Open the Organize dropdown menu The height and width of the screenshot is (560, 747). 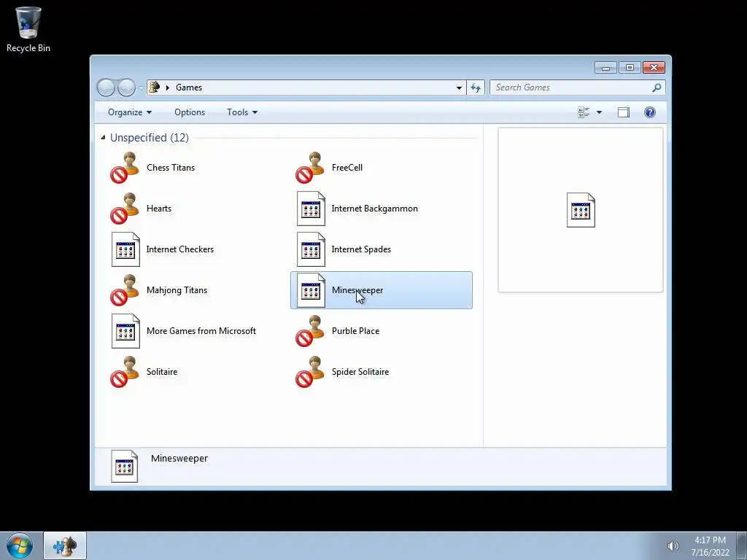130,112
